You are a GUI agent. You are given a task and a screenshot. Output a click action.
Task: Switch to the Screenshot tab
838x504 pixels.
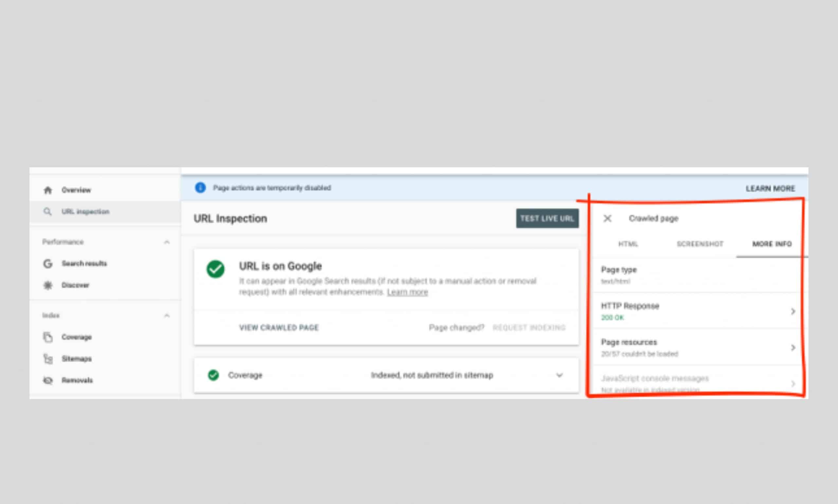700,244
